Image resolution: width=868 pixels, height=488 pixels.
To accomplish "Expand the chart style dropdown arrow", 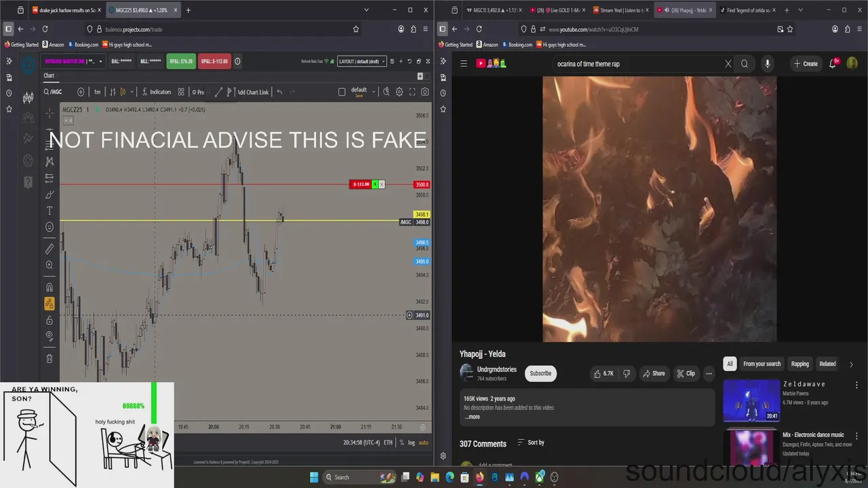I will click(132, 91).
